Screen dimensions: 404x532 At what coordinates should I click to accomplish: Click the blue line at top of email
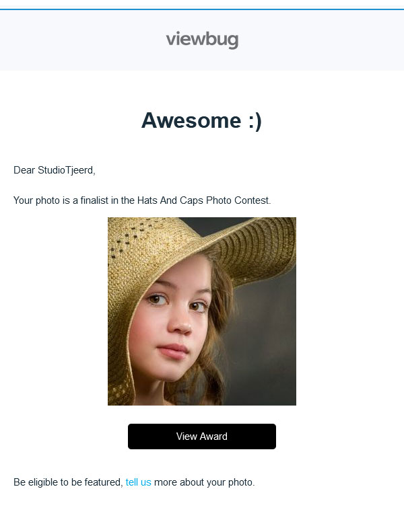click(202, 9)
